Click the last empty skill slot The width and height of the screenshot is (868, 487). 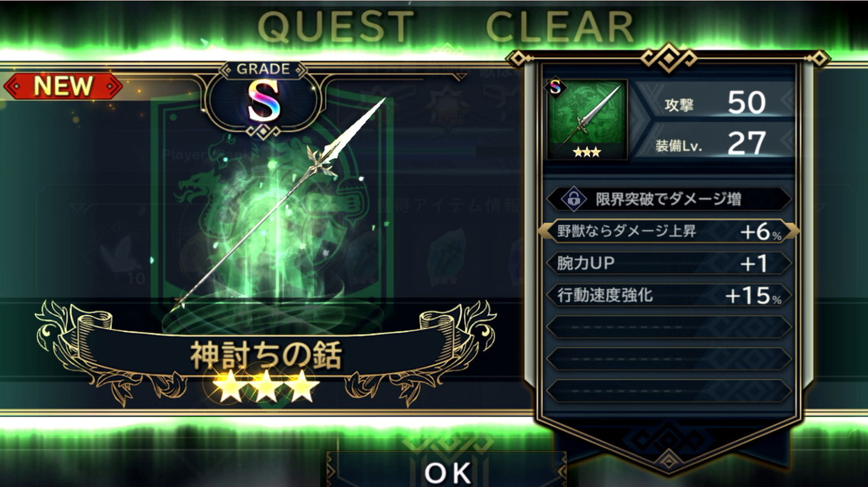tap(668, 390)
